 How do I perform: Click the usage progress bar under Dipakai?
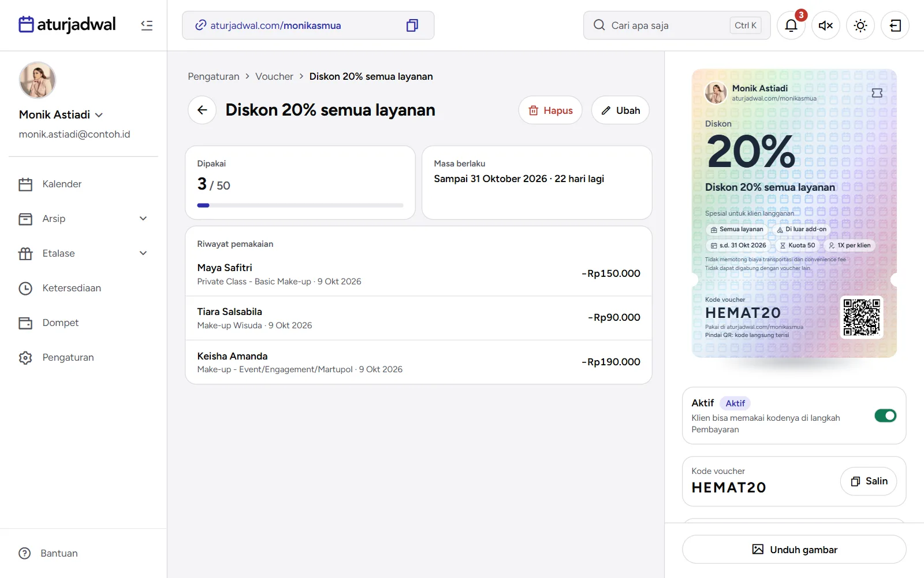click(300, 205)
